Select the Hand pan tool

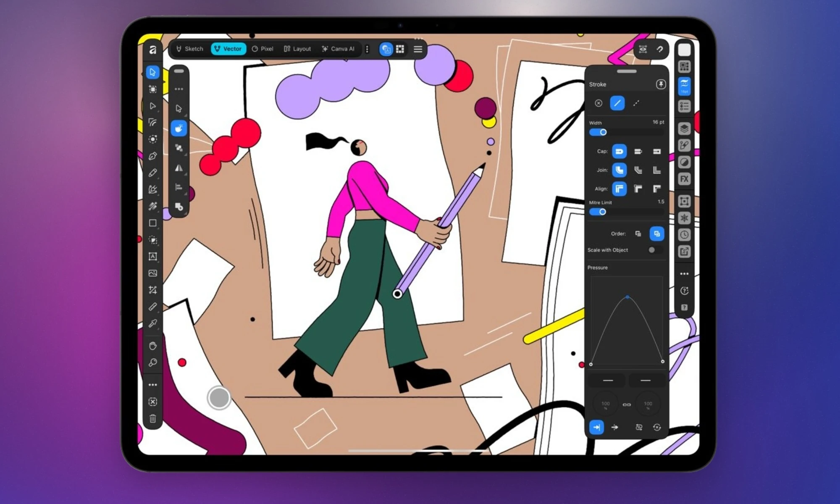tap(152, 346)
